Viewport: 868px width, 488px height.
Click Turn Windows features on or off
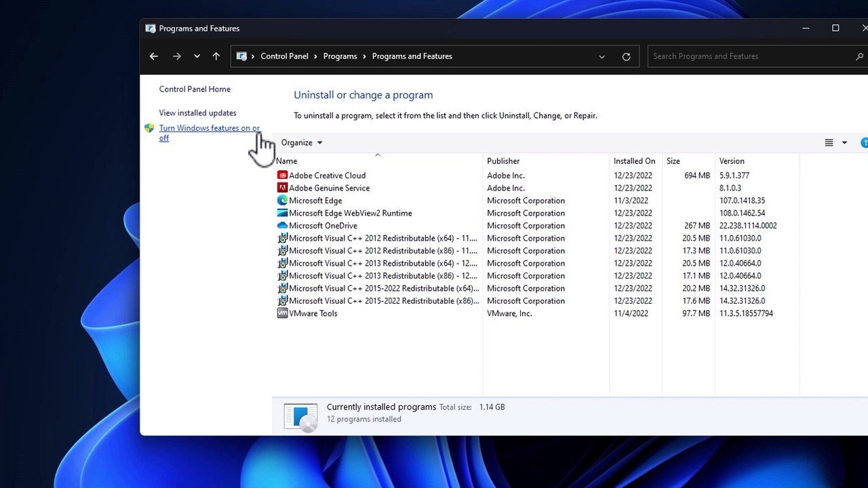(210, 133)
